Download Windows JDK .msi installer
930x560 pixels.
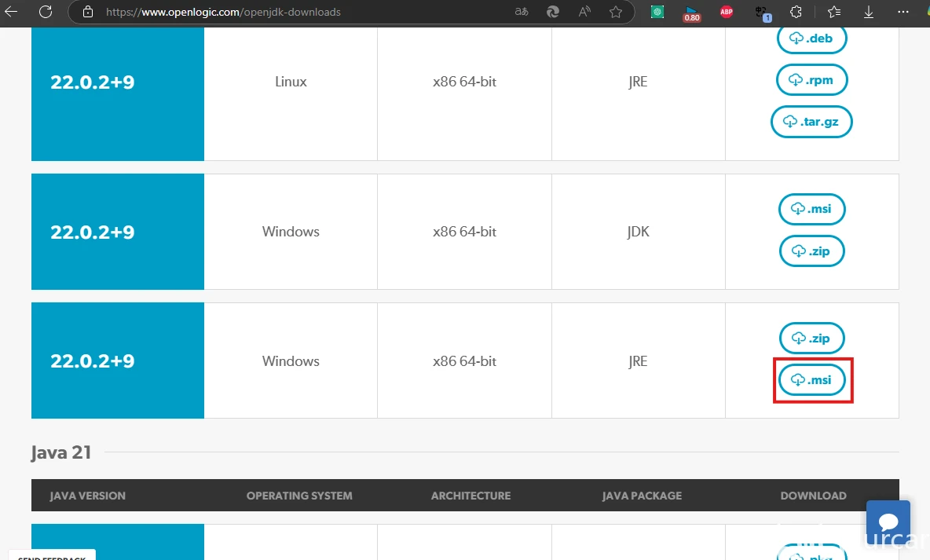click(811, 209)
